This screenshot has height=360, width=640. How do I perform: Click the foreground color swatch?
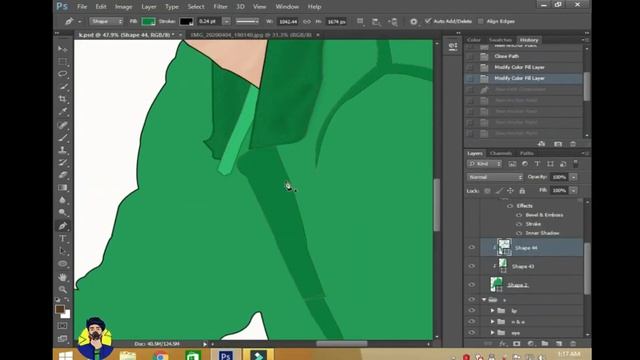click(x=60, y=309)
